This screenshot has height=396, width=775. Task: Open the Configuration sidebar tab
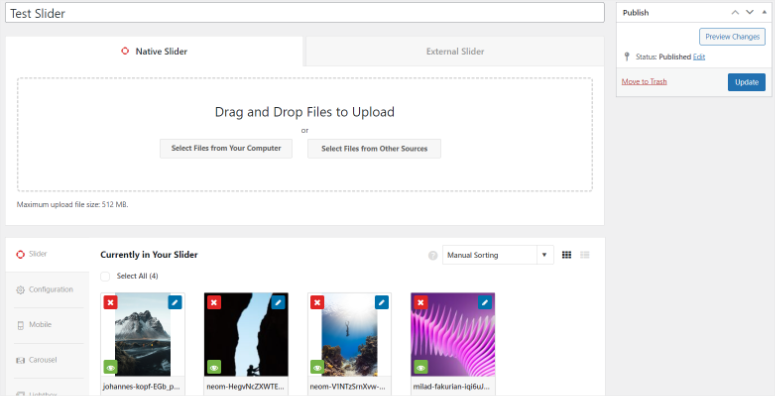click(x=47, y=290)
